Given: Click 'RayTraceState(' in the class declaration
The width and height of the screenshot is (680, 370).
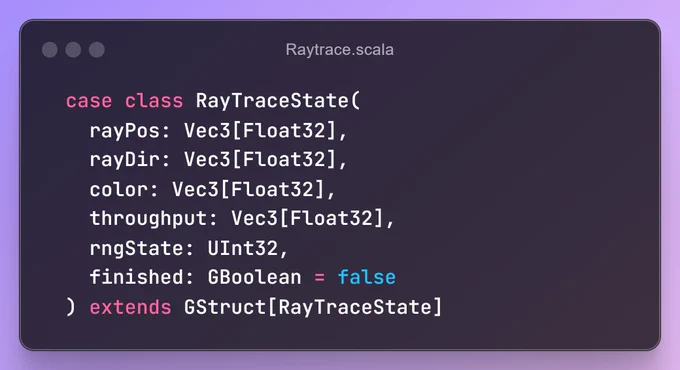Looking at the screenshot, I should (x=278, y=101).
